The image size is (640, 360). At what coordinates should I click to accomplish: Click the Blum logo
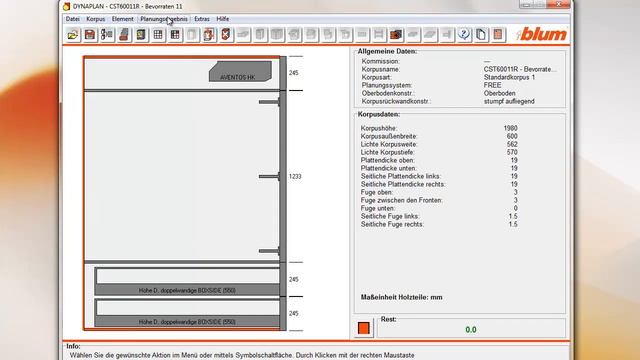(542, 34)
